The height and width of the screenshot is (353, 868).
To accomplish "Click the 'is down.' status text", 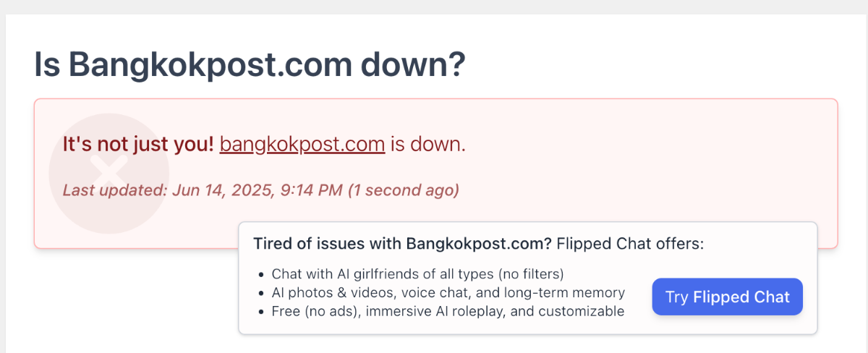I will tap(428, 144).
